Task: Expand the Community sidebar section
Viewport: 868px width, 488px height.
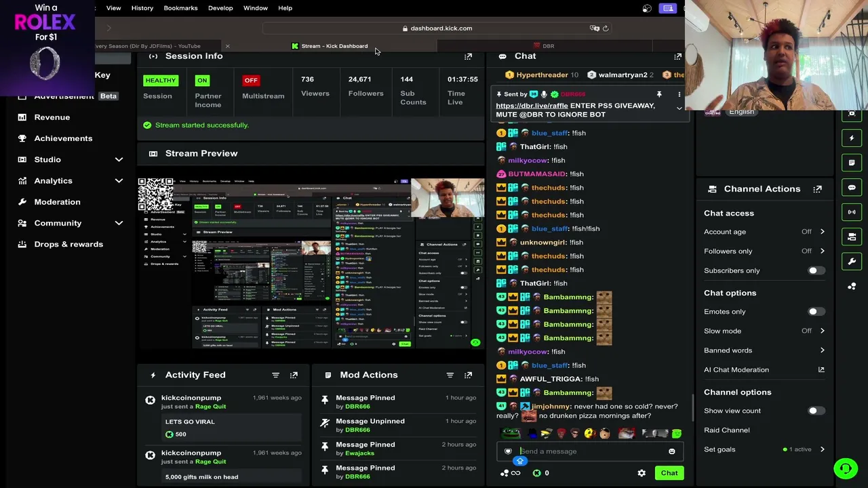Action: tap(119, 223)
